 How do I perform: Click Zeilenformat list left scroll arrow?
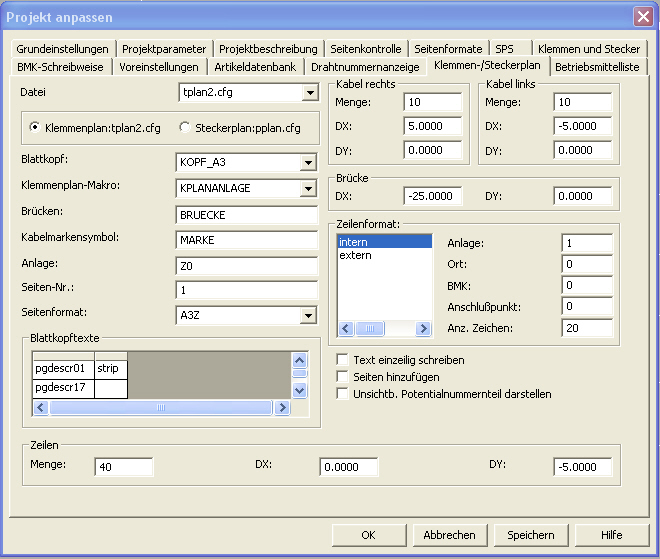346,328
